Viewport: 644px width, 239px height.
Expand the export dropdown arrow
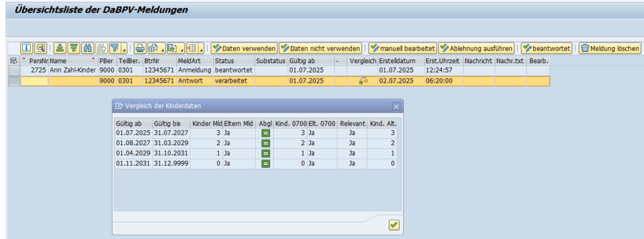pyautogui.click(x=181, y=48)
